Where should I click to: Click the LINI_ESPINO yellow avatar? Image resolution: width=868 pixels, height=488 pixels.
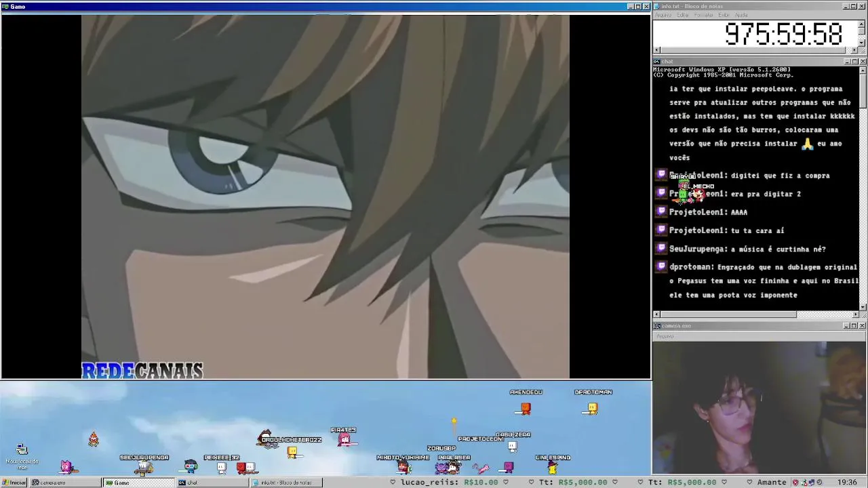tap(553, 468)
